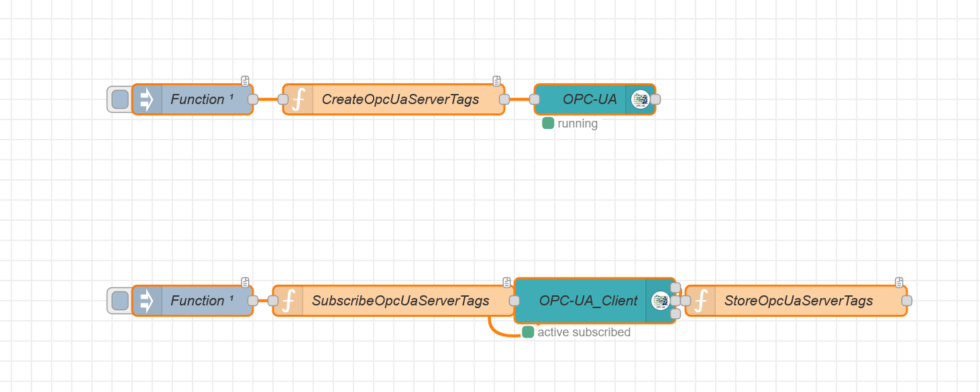980x392 pixels.
Task: Click the green running status indicator
Action: coord(548,124)
